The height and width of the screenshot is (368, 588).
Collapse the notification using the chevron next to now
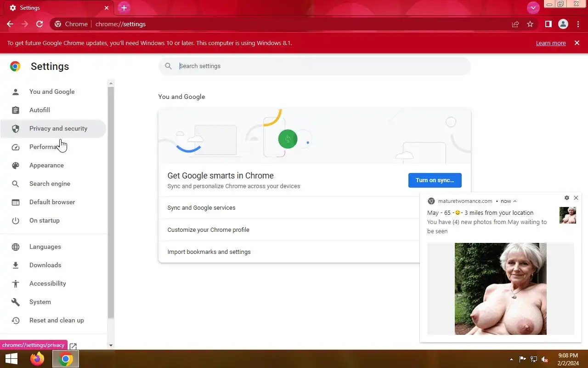point(515,201)
